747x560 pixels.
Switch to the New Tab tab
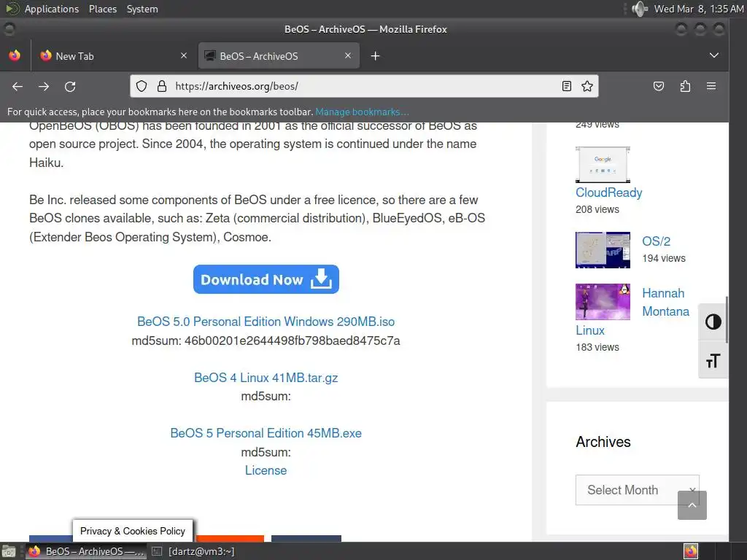coord(113,55)
